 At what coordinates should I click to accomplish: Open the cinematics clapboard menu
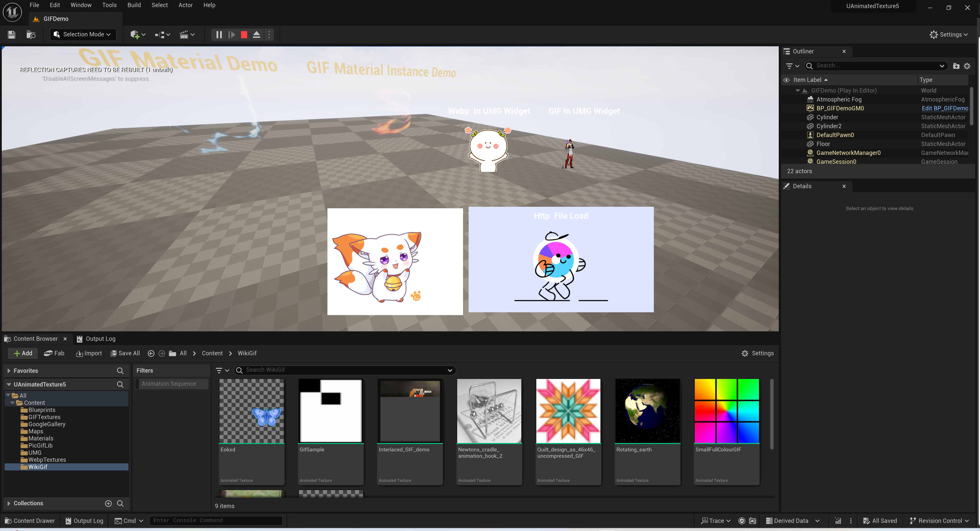187,35
